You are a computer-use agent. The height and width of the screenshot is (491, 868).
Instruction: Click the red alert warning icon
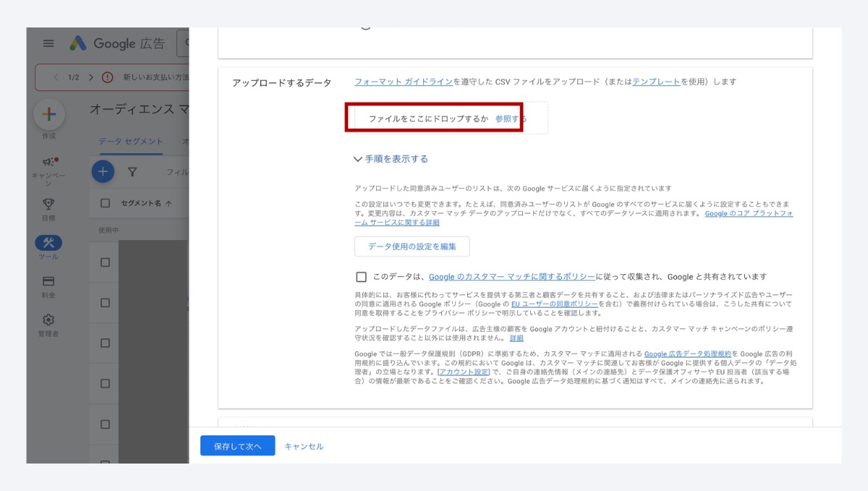[x=107, y=77]
